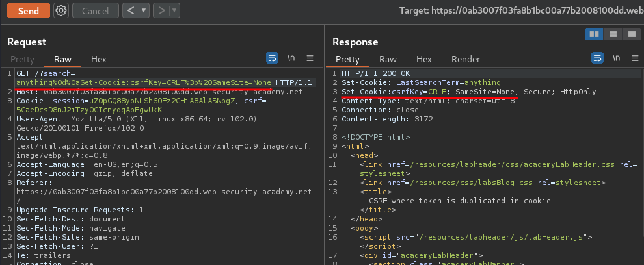Toggle word wrap icon in Response panel
Image resolution: width=644 pixels, height=265 pixels.
coord(597,58)
